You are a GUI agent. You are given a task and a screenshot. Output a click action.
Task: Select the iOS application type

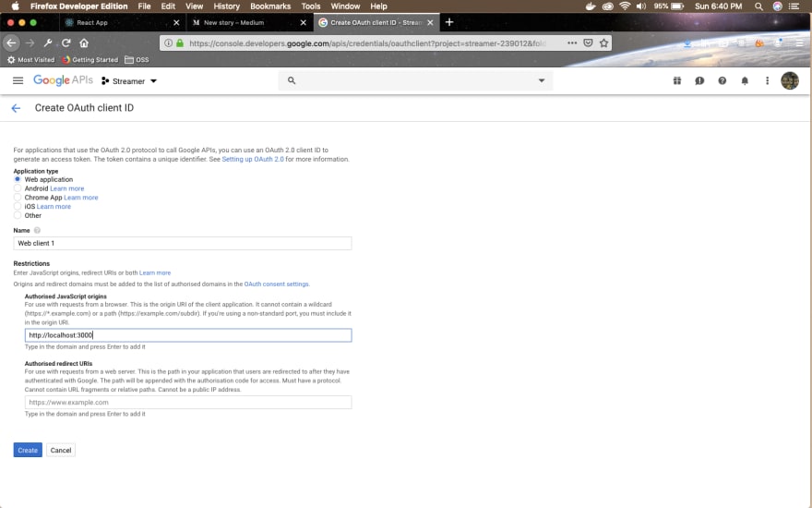click(18, 206)
